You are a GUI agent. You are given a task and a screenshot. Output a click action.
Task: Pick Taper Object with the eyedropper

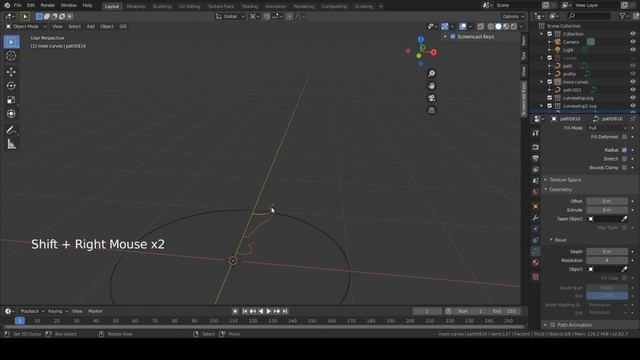tap(624, 219)
